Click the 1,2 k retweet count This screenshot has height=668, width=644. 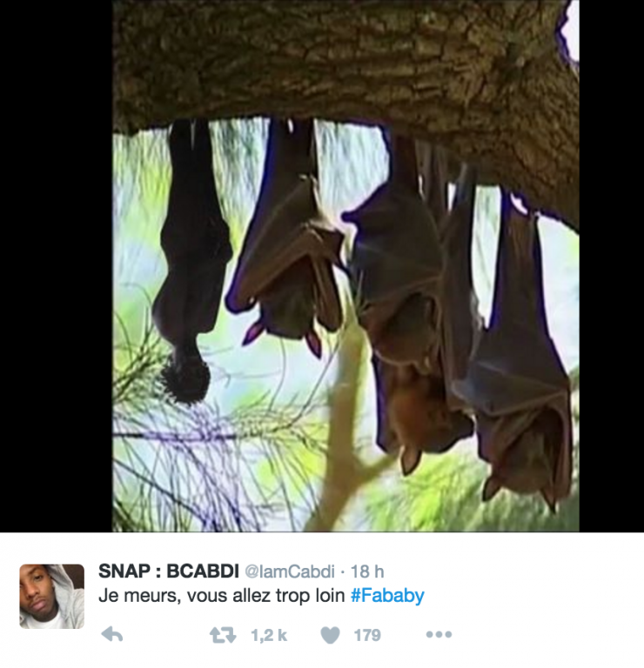(x=269, y=636)
